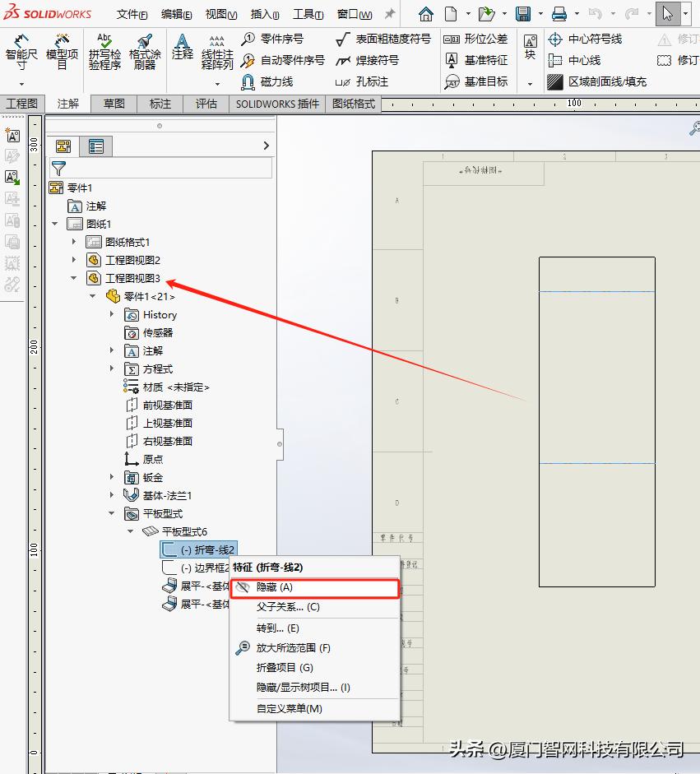Collapse the 零件1<21> node
Viewport: 700px width, 774px height.
(93, 296)
